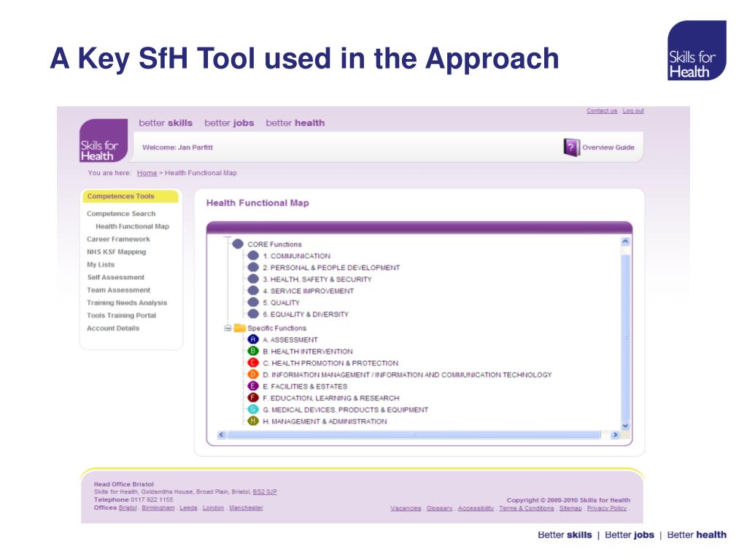Click the vertical scrollbar thumb in the tree
The width and height of the screenshot is (747, 560).
pyautogui.click(x=625, y=338)
